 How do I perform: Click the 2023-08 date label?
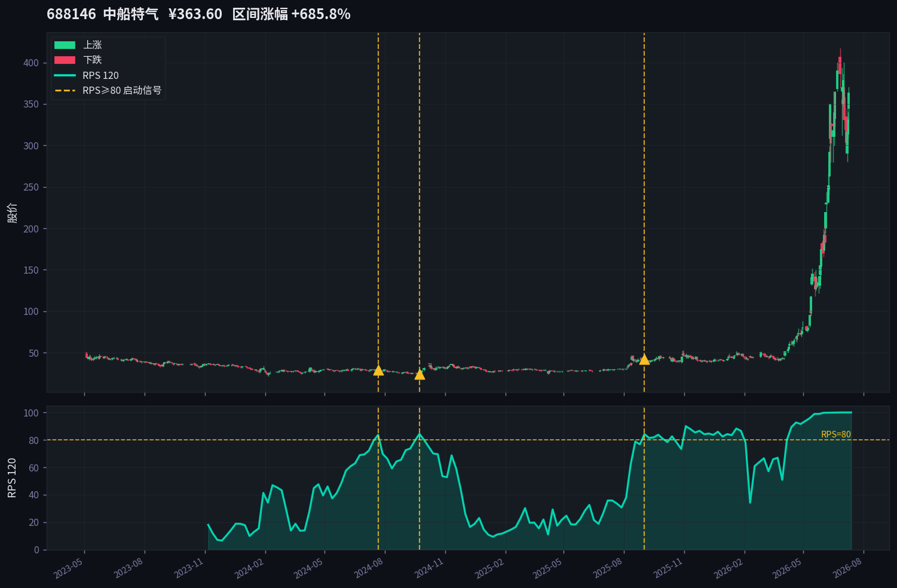click(130, 568)
